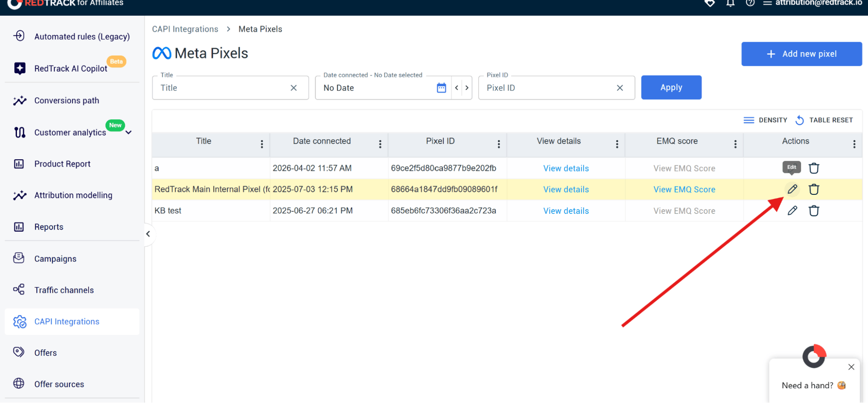Close the Need a hand popup

[851, 367]
